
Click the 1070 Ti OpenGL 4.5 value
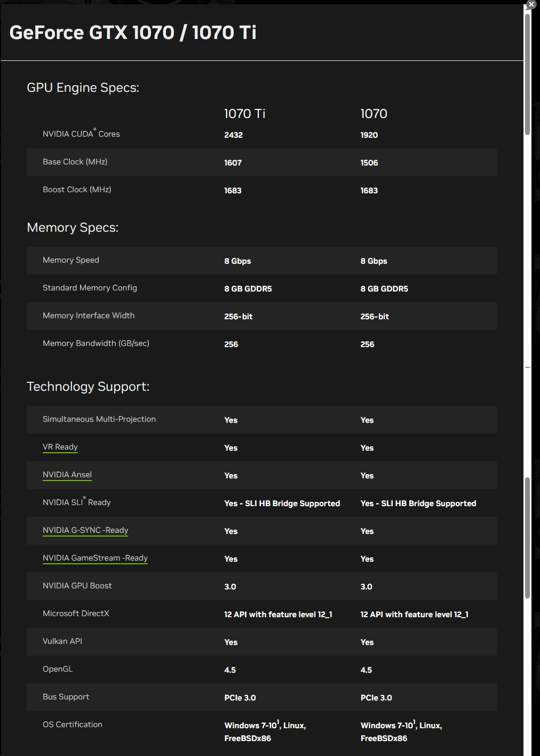230,670
